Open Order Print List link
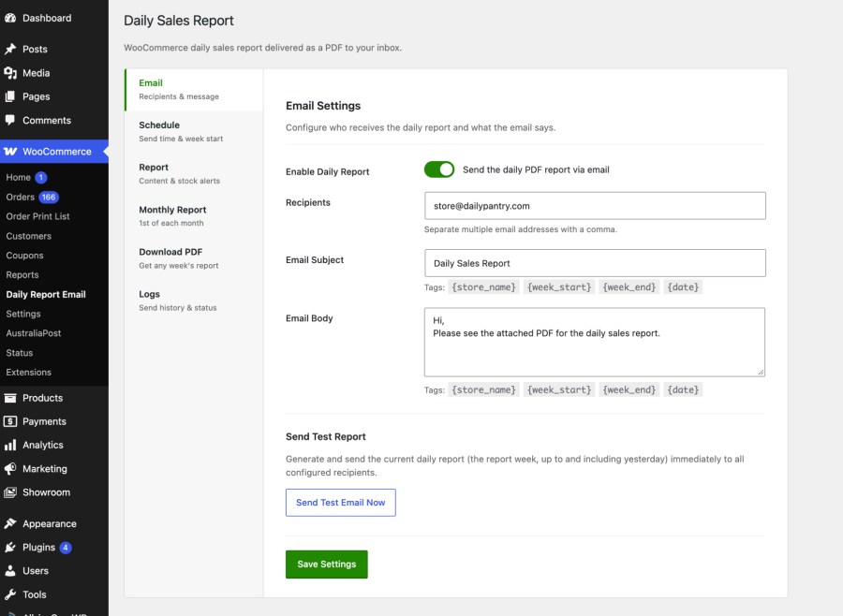843x616 pixels. point(37,216)
